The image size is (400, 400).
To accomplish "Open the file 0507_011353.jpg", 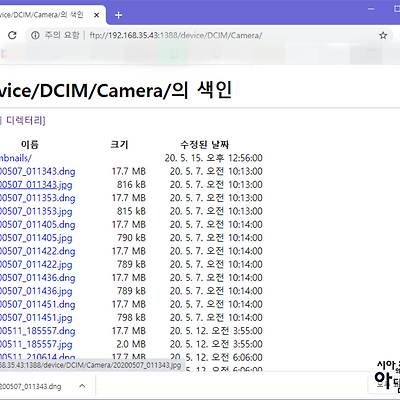I will coord(36,211).
